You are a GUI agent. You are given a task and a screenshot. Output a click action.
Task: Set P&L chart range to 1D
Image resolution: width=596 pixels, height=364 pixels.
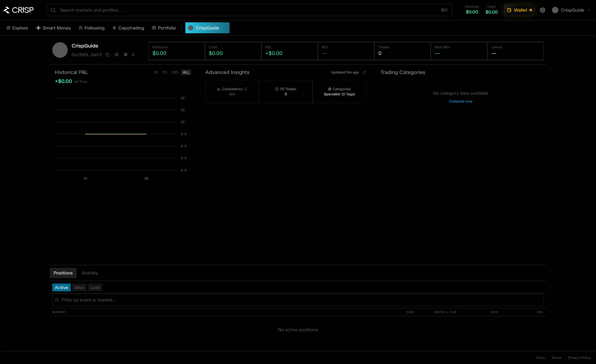click(155, 72)
